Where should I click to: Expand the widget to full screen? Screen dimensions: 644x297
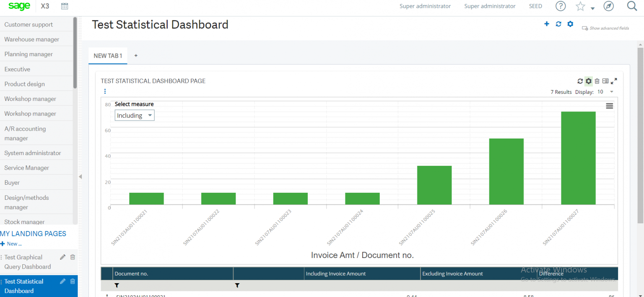(614, 81)
